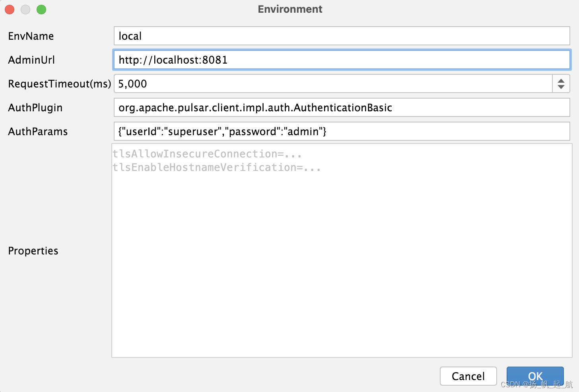Select the EnvName input containing 'local'
Screen dimensions: 579x392
(x=278, y=36)
